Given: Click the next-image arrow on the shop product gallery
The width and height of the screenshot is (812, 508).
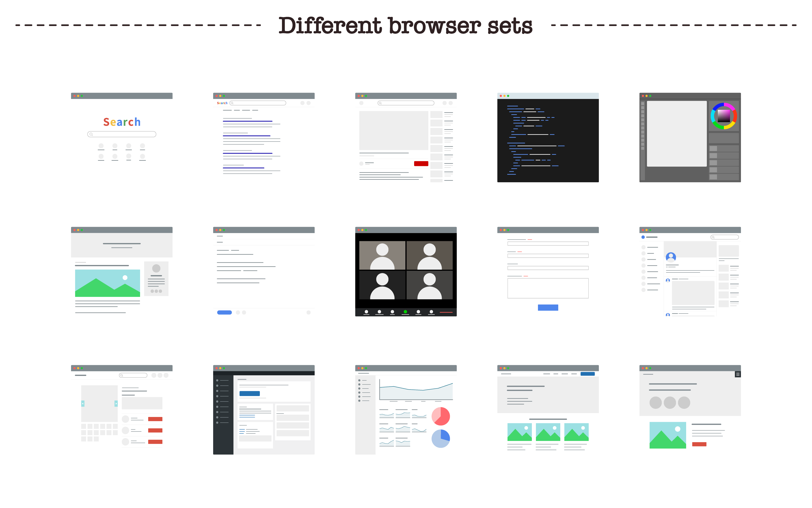Looking at the screenshot, I should (x=116, y=404).
